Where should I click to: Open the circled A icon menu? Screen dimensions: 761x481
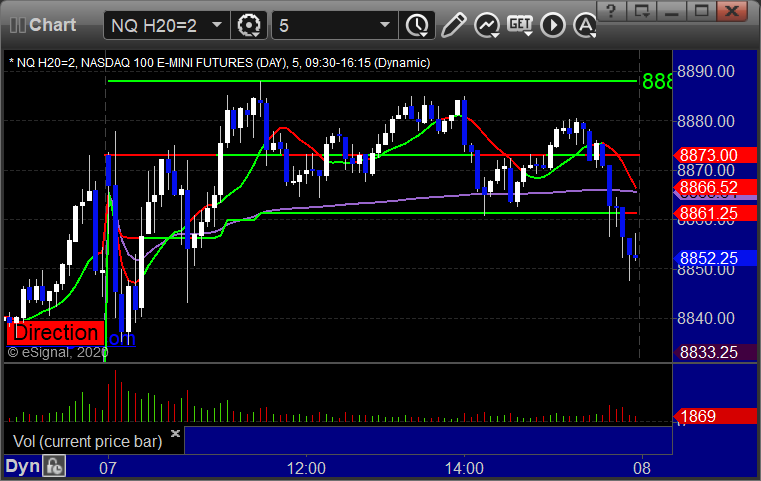pos(585,25)
